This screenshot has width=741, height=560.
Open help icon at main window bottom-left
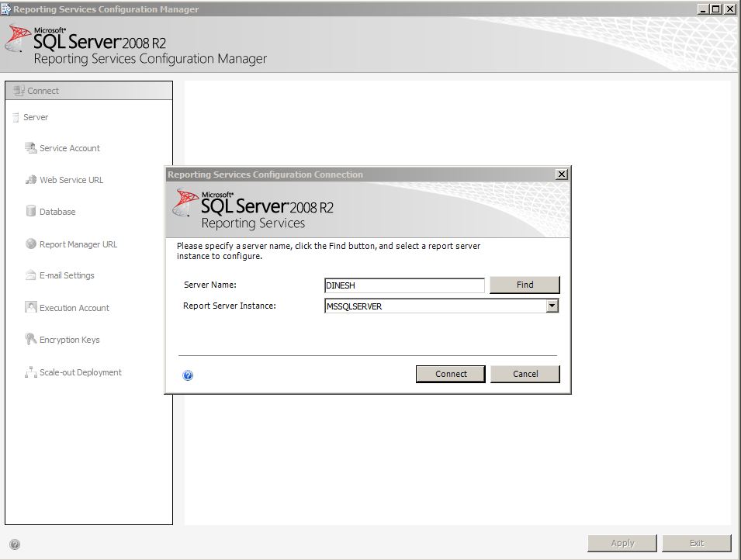(15, 544)
